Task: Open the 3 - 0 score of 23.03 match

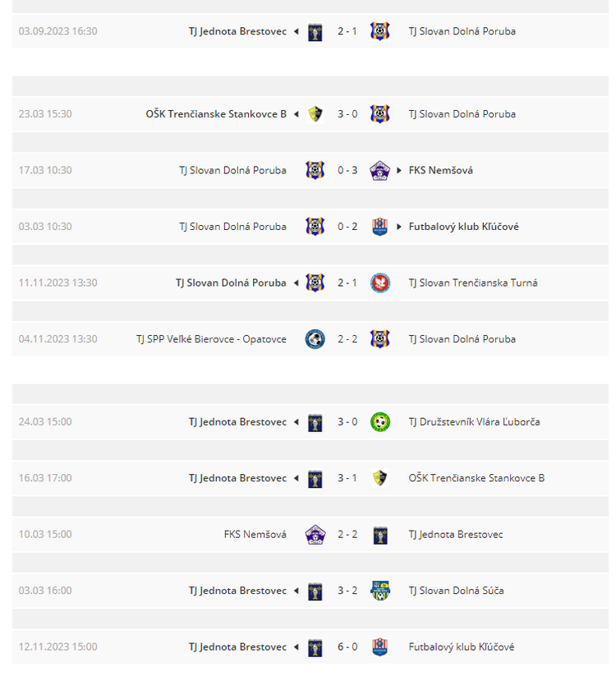Action: [x=347, y=114]
